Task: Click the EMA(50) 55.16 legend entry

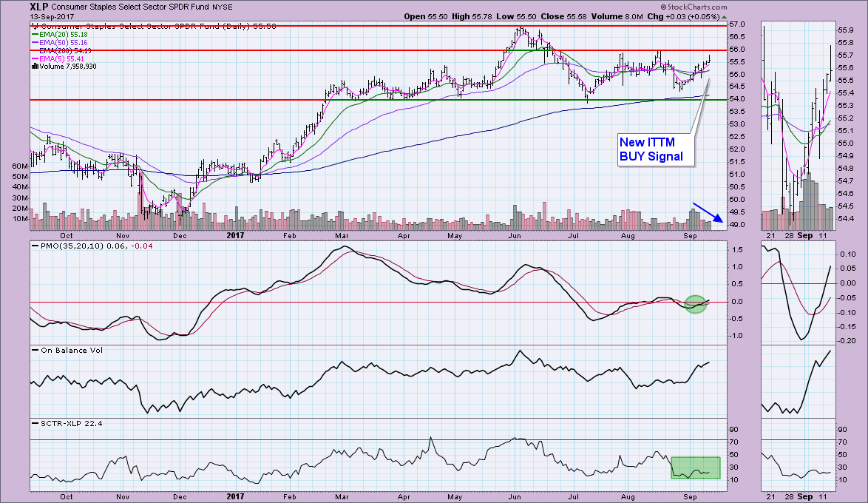Action: tap(63, 43)
